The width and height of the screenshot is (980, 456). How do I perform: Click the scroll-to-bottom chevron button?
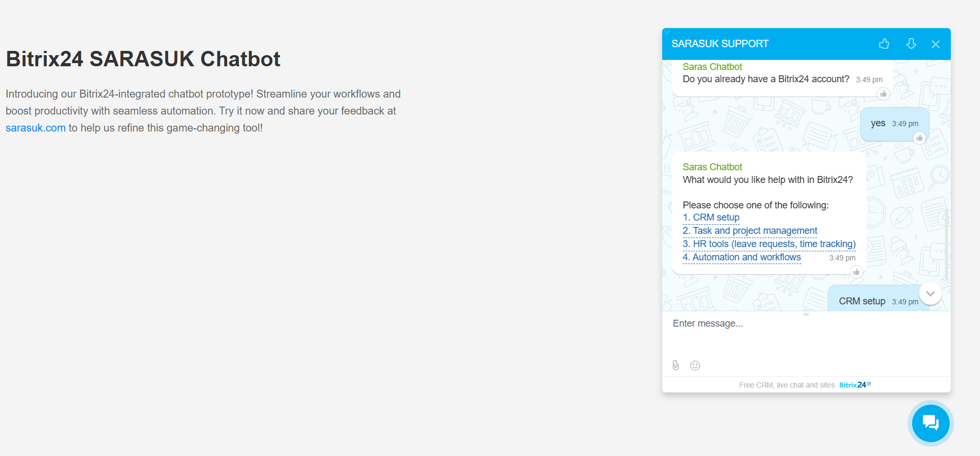point(930,293)
